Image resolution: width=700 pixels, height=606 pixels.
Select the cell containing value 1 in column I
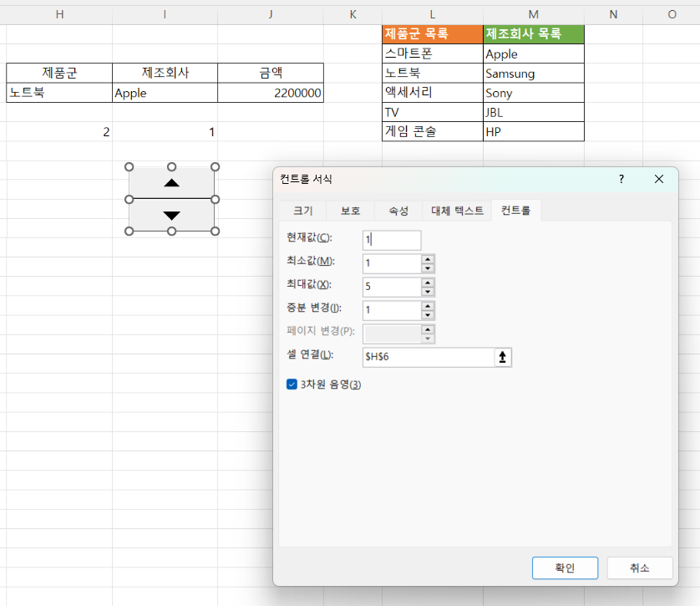[x=165, y=132]
